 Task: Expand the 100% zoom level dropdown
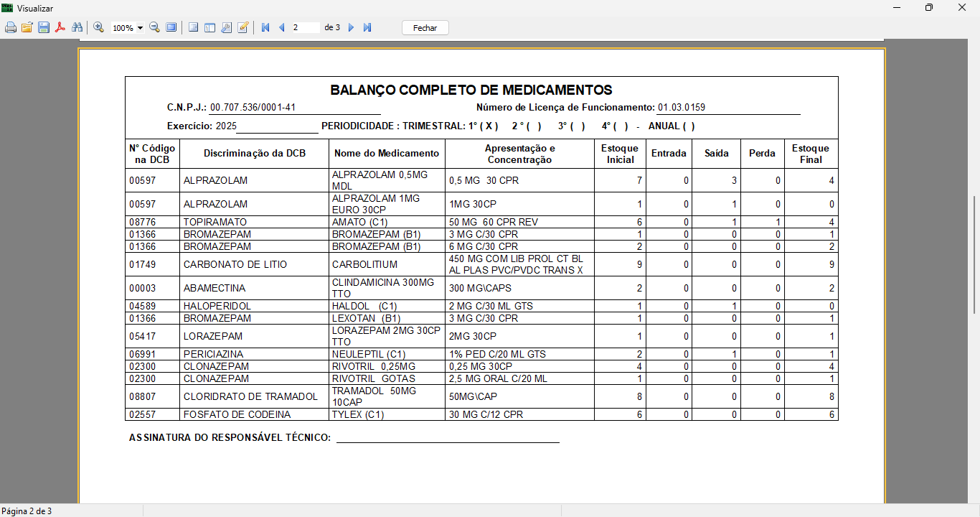click(x=140, y=28)
